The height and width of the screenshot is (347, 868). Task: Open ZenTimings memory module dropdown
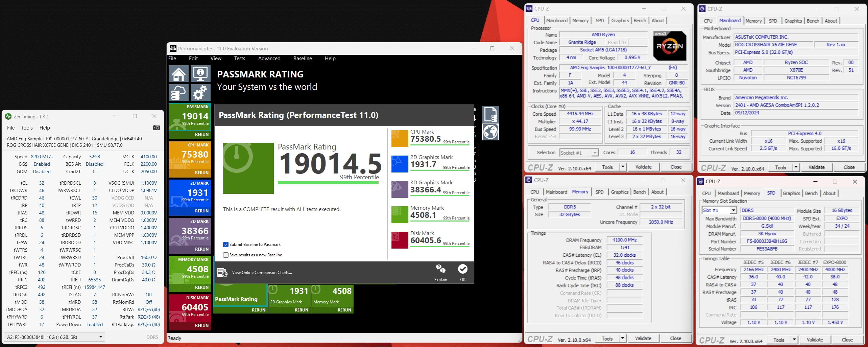54,337
